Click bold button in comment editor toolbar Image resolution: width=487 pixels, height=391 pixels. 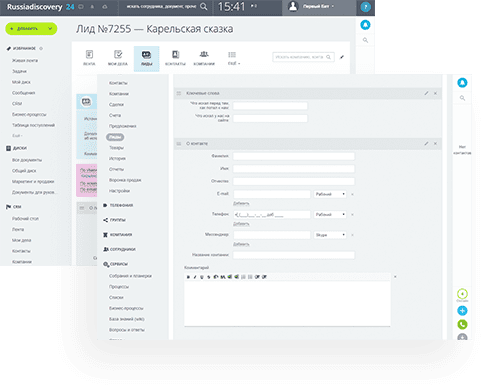pyautogui.click(x=188, y=277)
